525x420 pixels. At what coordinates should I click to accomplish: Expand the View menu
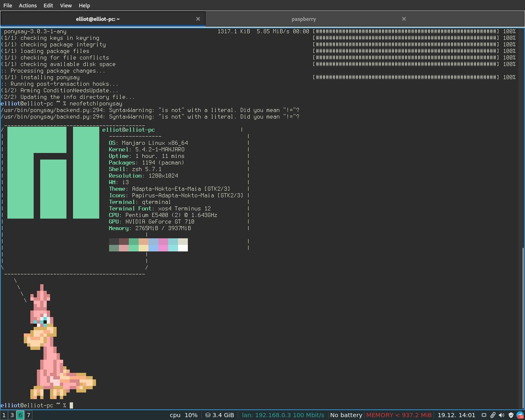pos(66,5)
